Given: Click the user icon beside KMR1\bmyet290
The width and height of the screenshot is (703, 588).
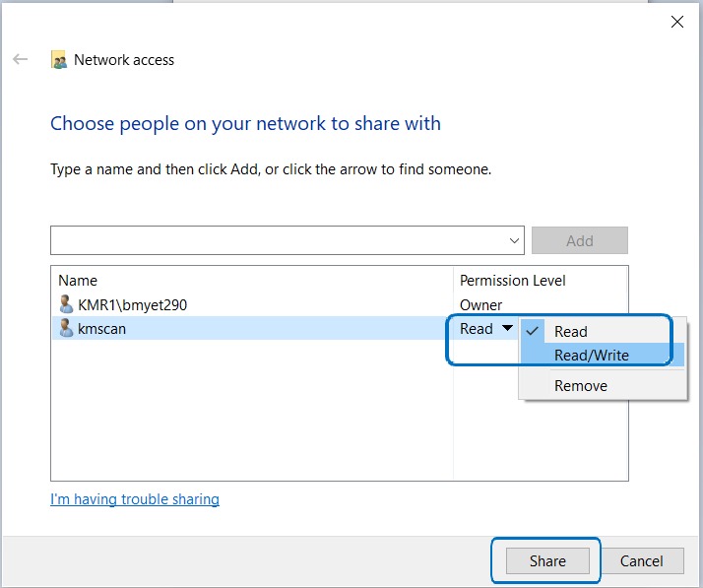Looking at the screenshot, I should pyautogui.click(x=66, y=304).
